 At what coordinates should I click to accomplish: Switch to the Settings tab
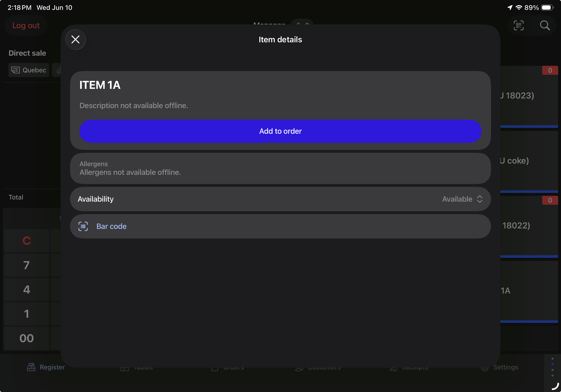[499, 367]
